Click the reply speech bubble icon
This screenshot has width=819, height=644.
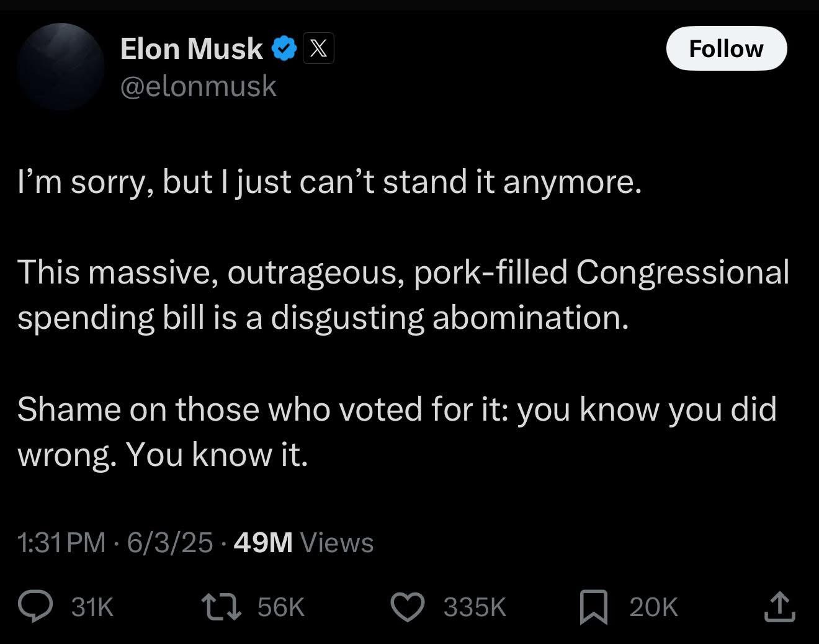[35, 607]
